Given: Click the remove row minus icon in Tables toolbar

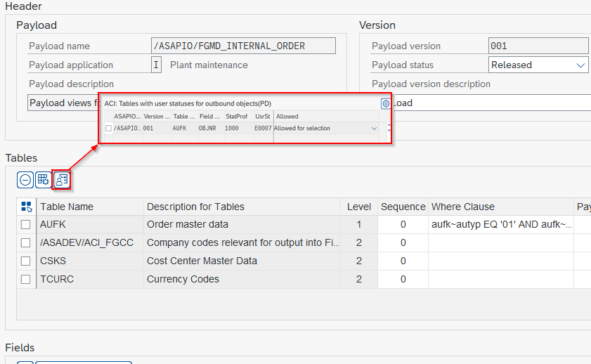Looking at the screenshot, I should (x=25, y=180).
